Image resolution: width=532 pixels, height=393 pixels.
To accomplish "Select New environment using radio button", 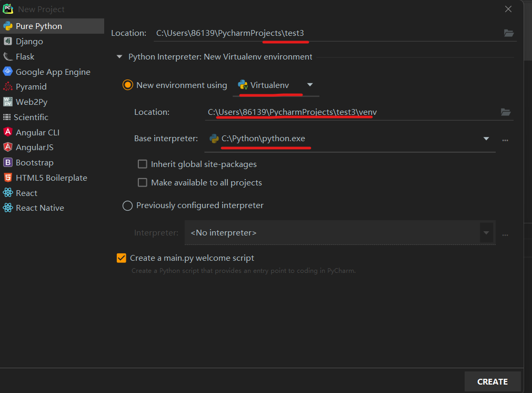I will [127, 85].
